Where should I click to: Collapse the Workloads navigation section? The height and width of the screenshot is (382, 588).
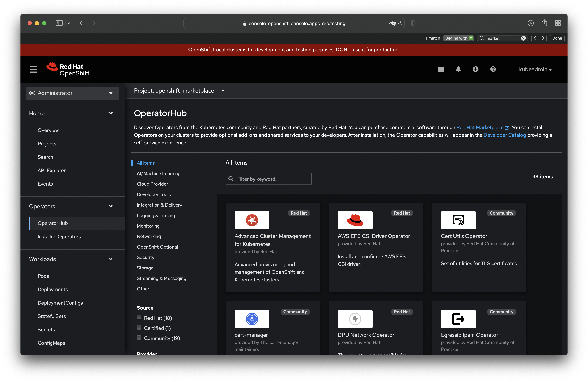71,259
